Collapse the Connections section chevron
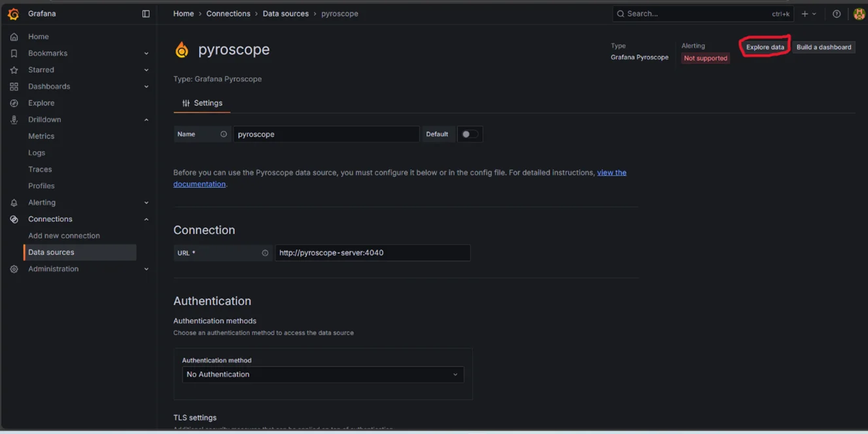This screenshot has height=434, width=868. pos(146,219)
